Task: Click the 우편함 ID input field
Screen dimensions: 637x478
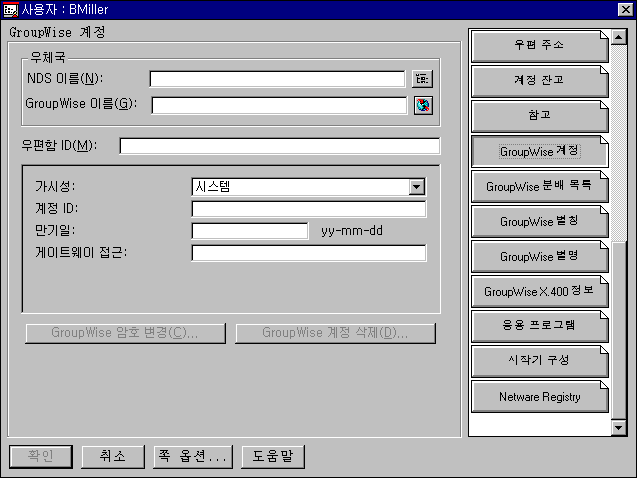Action: pos(280,146)
